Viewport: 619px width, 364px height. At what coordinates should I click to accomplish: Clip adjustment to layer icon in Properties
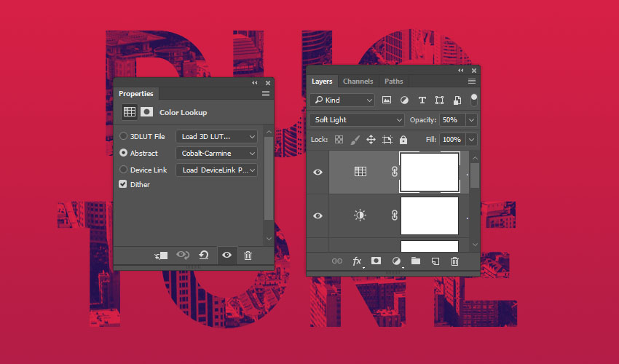pos(161,256)
